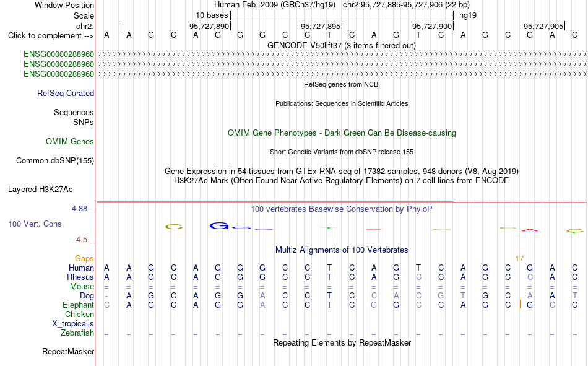Select the Sequences track label
Screen dimensions: 588x366
point(74,112)
